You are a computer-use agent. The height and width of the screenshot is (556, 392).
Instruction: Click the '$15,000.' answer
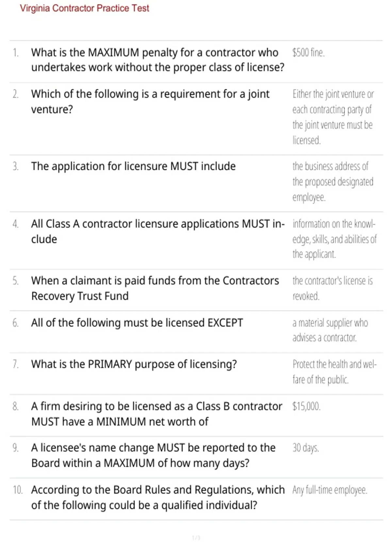306,406
